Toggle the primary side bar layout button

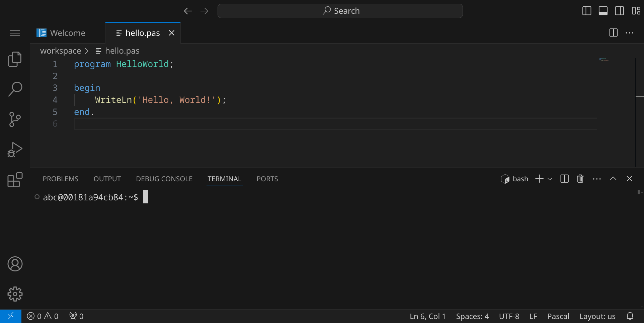pos(587,11)
